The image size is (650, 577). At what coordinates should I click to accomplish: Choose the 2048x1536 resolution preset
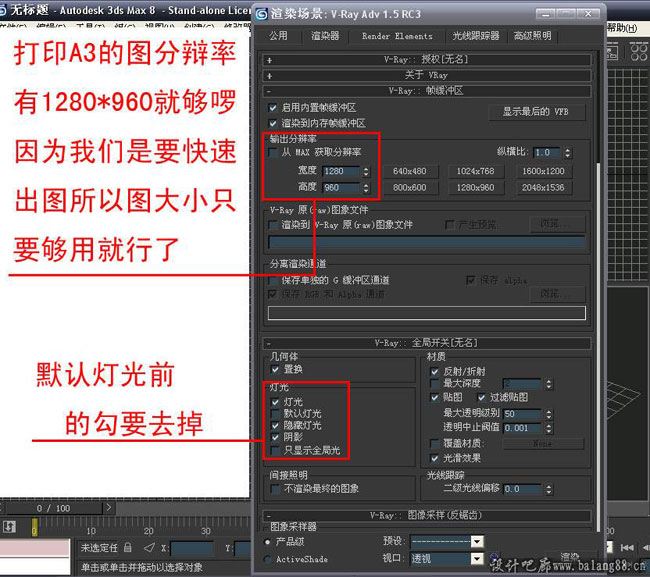pos(543,188)
